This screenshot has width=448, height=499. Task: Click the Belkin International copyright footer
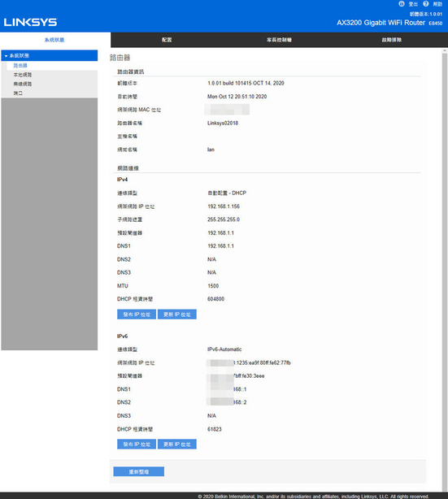point(313,497)
